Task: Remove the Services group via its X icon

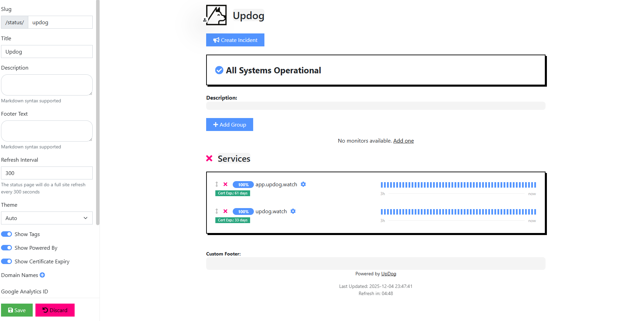Action: click(x=210, y=158)
